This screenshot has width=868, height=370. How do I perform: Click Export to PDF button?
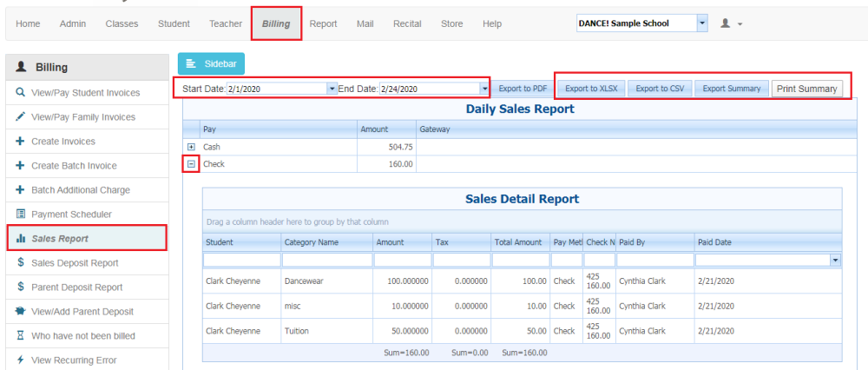tap(523, 89)
